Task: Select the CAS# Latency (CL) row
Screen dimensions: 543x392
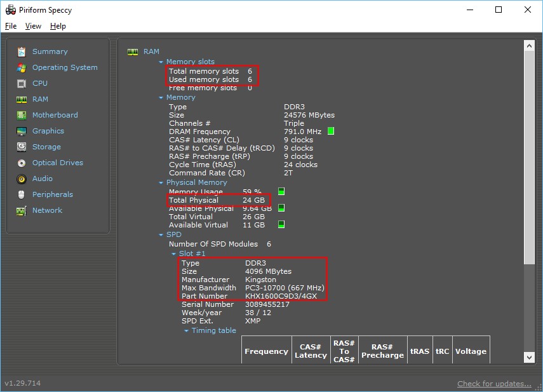Action: tap(241, 140)
